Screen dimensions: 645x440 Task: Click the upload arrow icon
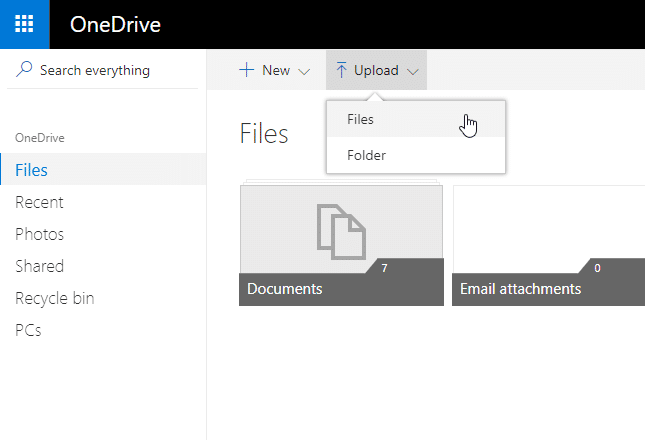tap(341, 70)
